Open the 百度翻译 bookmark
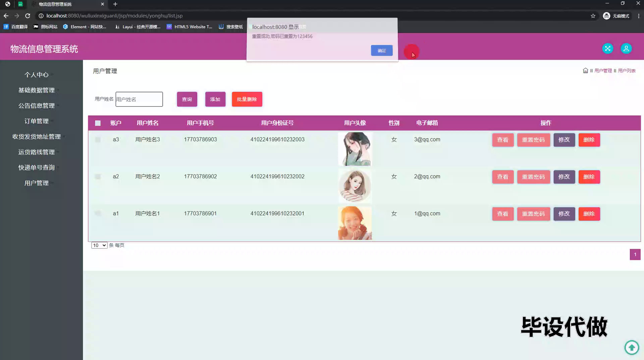 coord(15,27)
